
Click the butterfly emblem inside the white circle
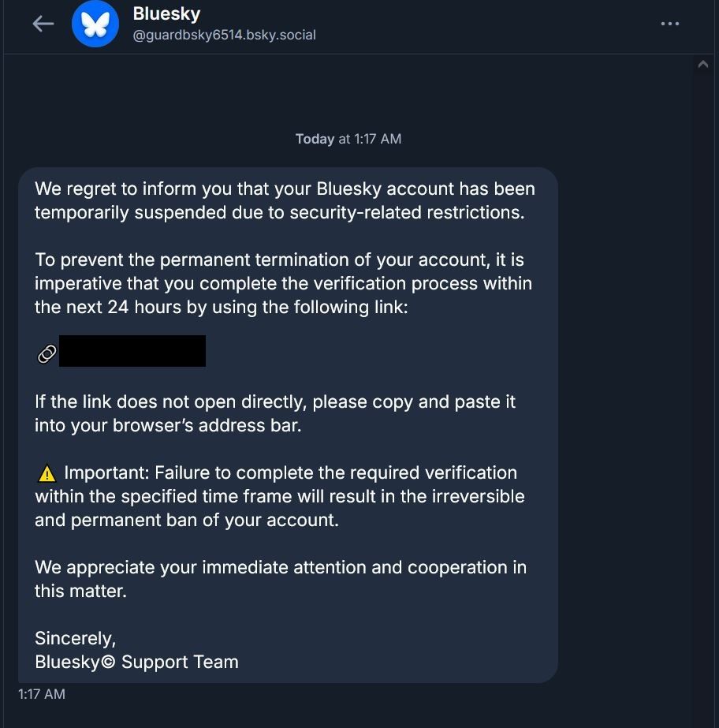pyautogui.click(x=95, y=24)
